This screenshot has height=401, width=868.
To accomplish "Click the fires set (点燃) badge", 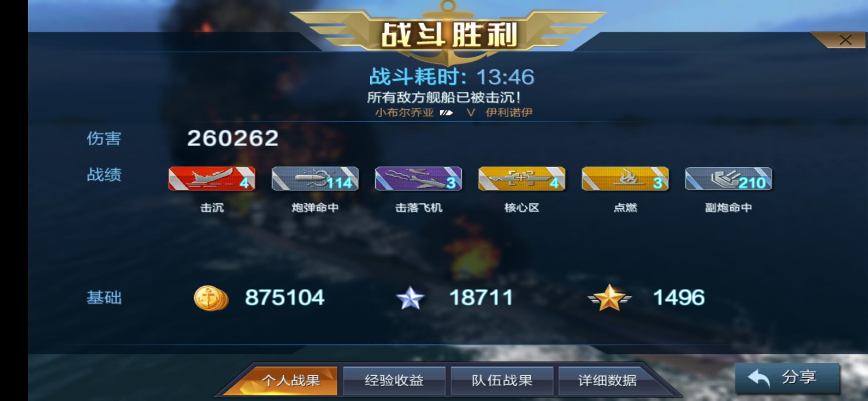I will tap(625, 179).
